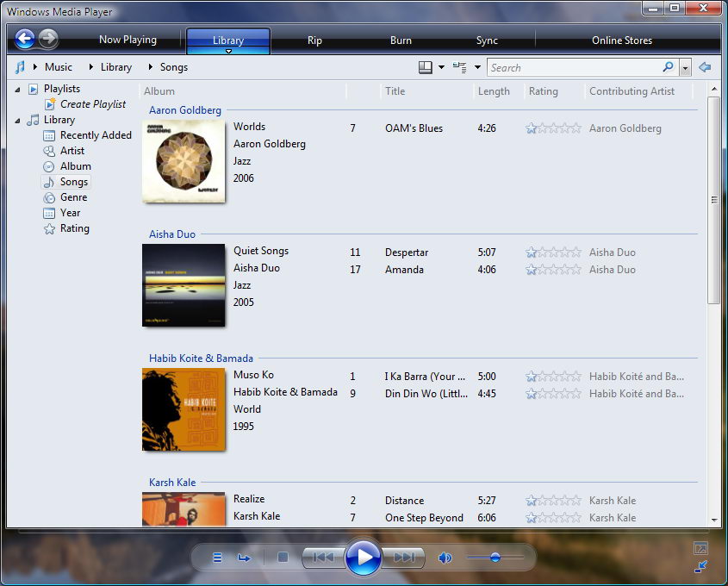728x586 pixels.
Task: Open the Burn tab
Action: (401, 41)
